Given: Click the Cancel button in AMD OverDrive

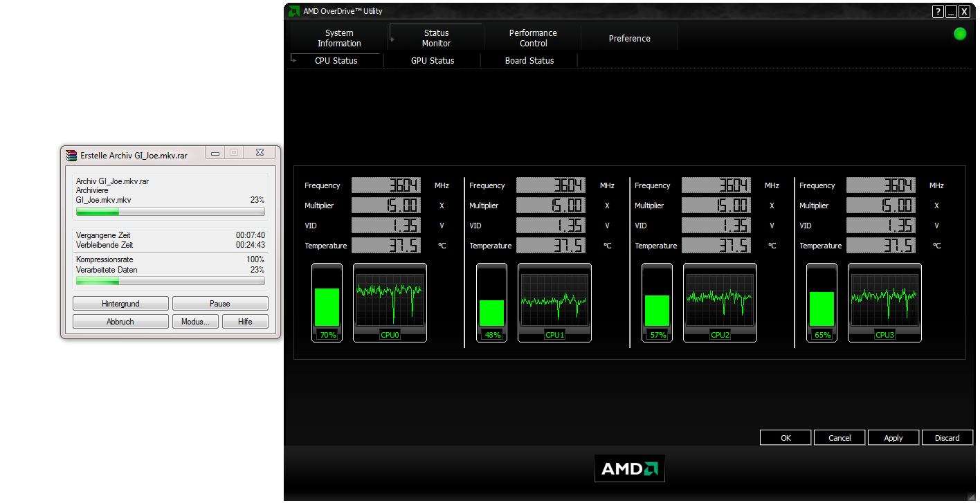Looking at the screenshot, I should pyautogui.click(x=840, y=438).
